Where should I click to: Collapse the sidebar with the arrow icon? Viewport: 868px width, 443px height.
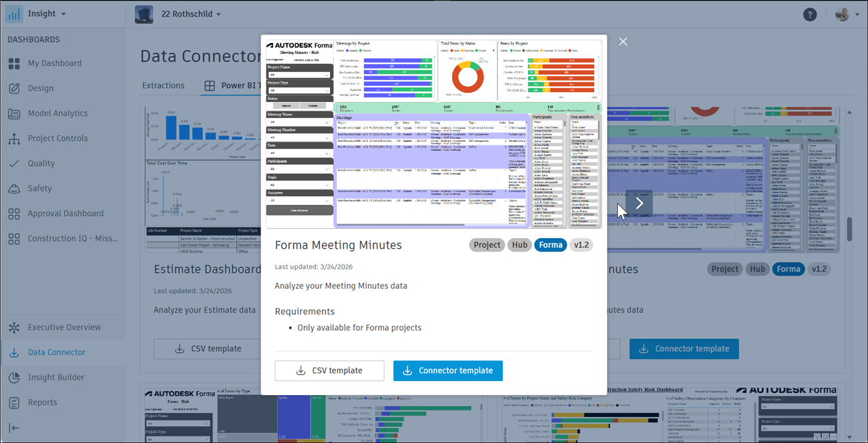click(14, 428)
